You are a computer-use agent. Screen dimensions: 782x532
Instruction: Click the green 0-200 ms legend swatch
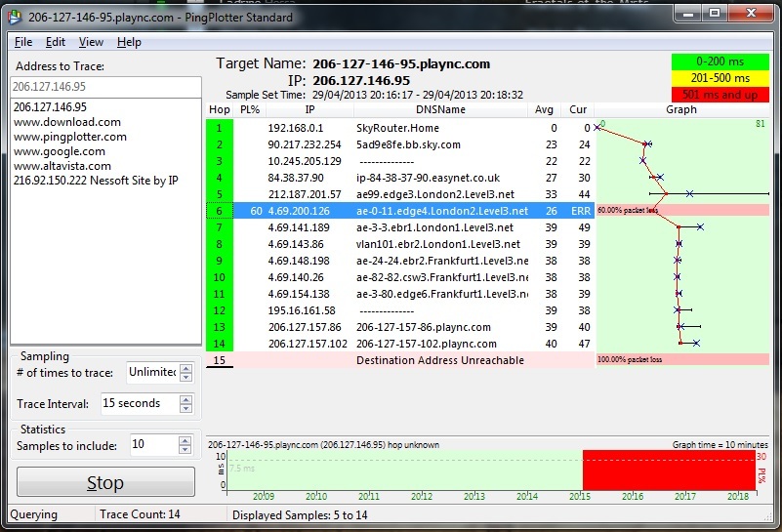coord(720,61)
